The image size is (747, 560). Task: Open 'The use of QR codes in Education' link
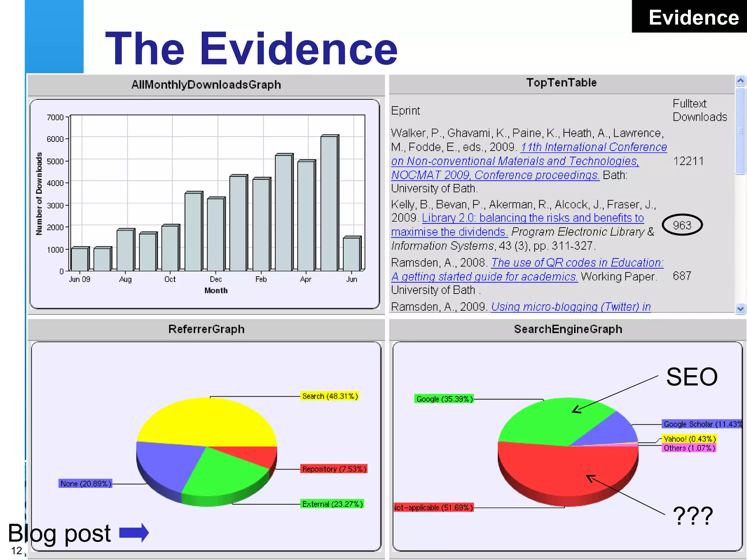577,262
